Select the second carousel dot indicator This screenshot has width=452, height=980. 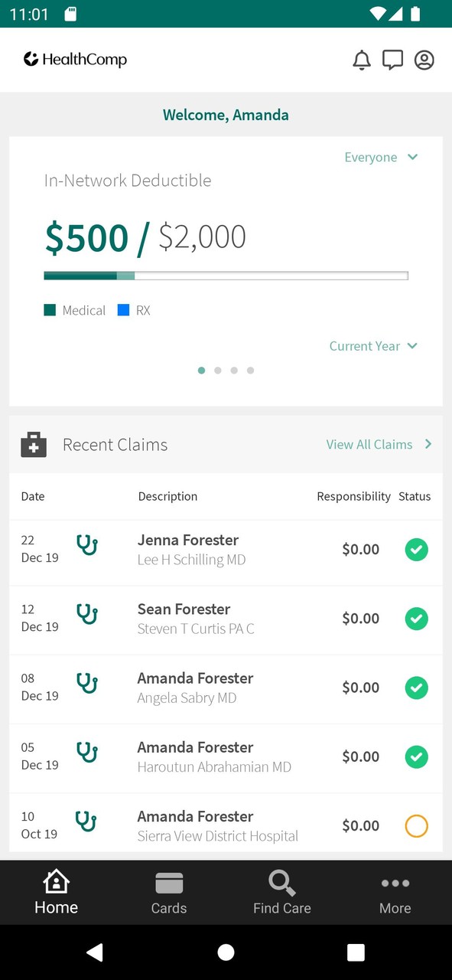click(218, 370)
